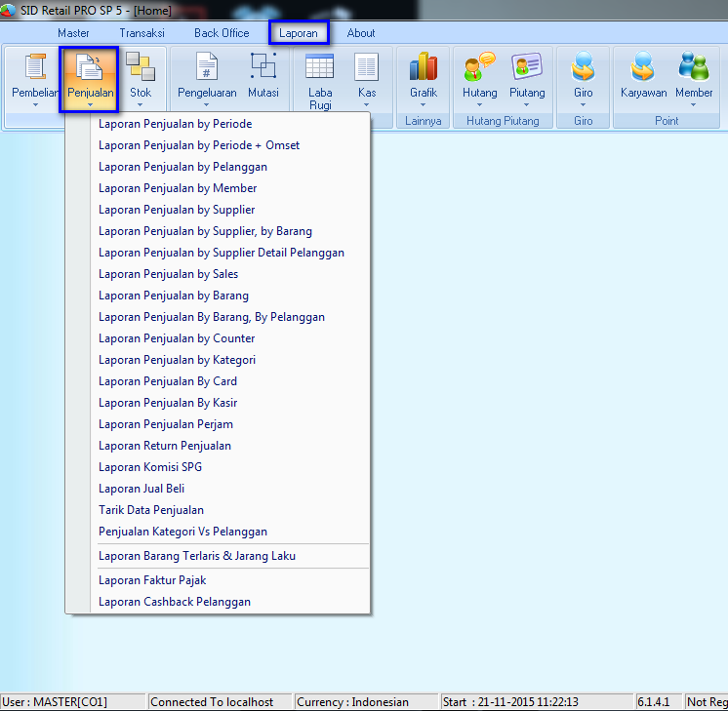Screen dimensions: 728x711
Task: Expand the Pengeluaran dropdown arrow
Action: click(x=207, y=105)
